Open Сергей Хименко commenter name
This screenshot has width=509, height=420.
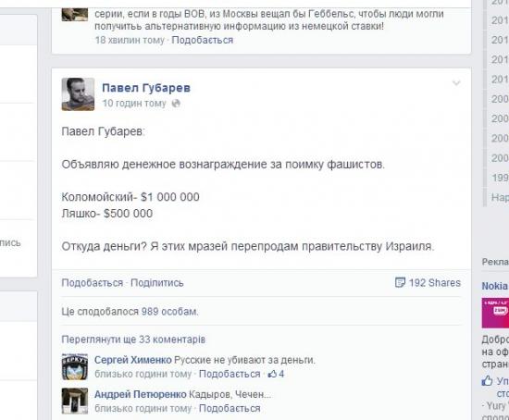tap(133, 360)
